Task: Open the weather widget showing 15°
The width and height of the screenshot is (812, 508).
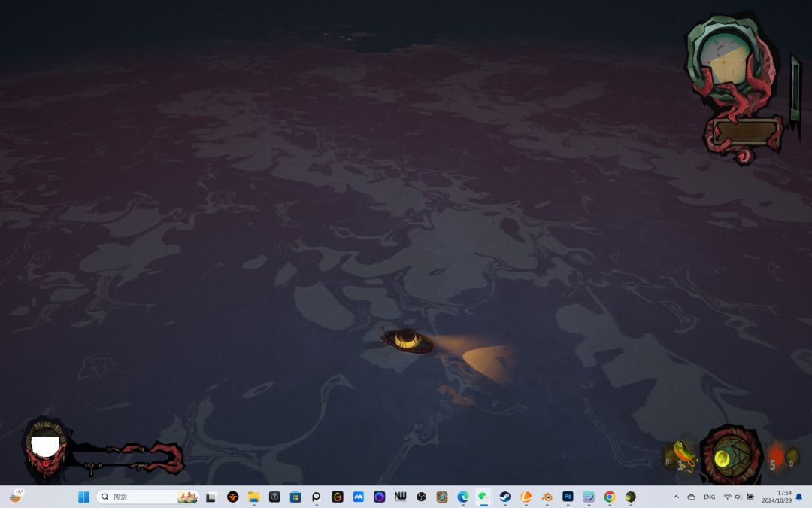Action: (x=16, y=496)
